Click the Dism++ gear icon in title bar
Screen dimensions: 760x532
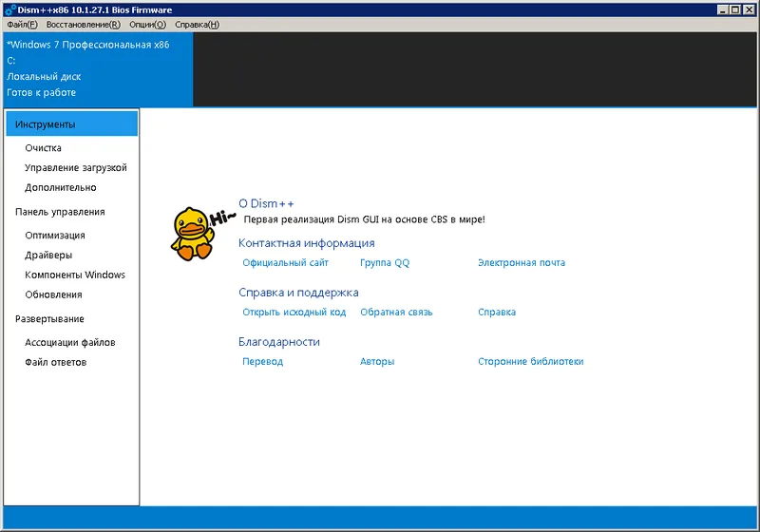10,9
